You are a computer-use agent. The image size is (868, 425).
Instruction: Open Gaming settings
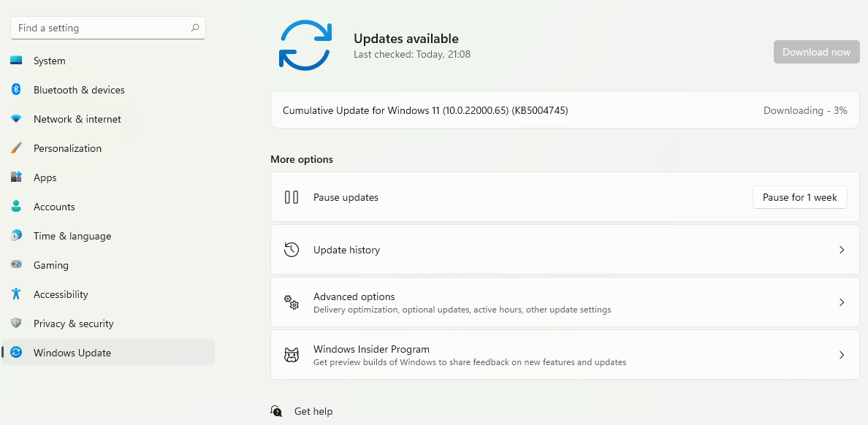[x=108, y=265]
